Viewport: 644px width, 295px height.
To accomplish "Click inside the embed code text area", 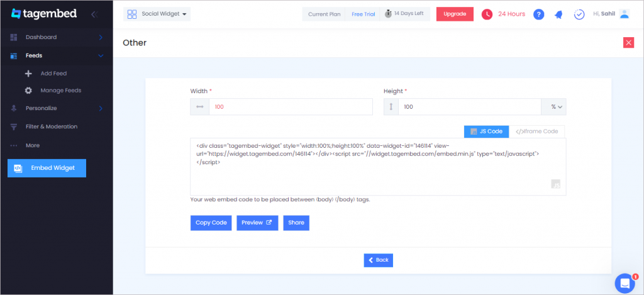I will click(378, 167).
